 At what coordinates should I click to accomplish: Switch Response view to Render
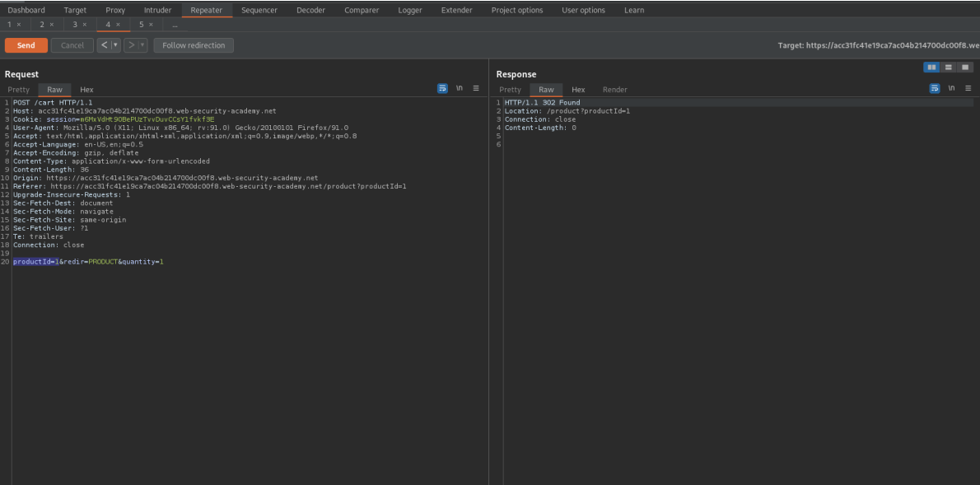pos(615,90)
